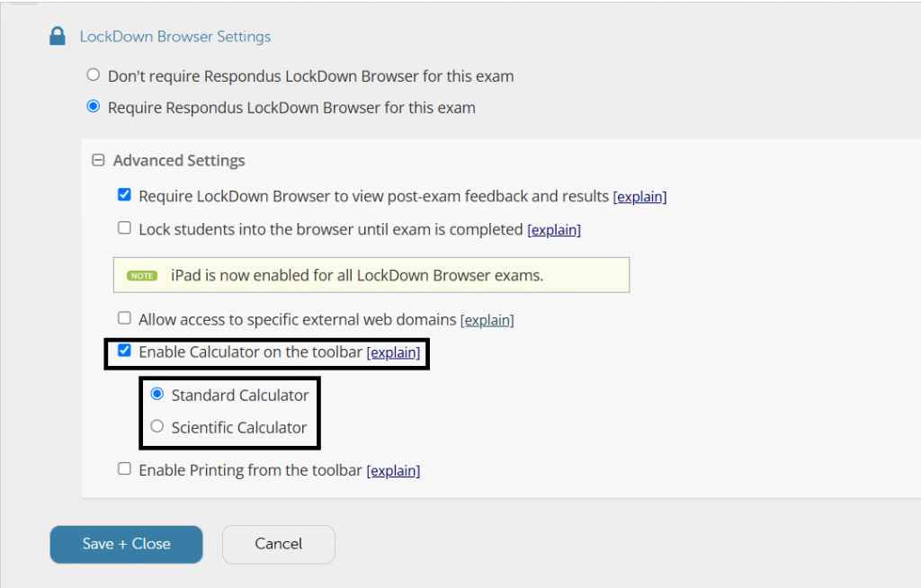Open the explain link for the Printing setting
Image resolution: width=921 pixels, height=588 pixels.
[394, 470]
